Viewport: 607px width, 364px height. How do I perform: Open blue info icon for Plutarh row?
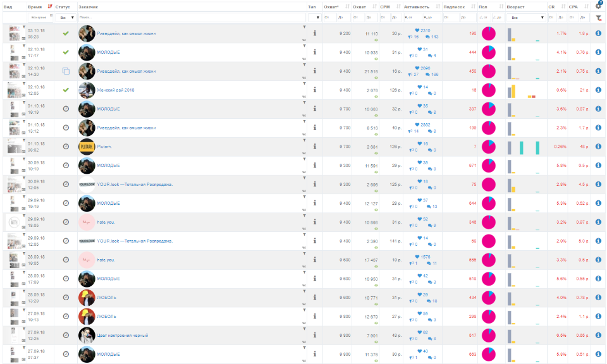[x=598, y=147]
